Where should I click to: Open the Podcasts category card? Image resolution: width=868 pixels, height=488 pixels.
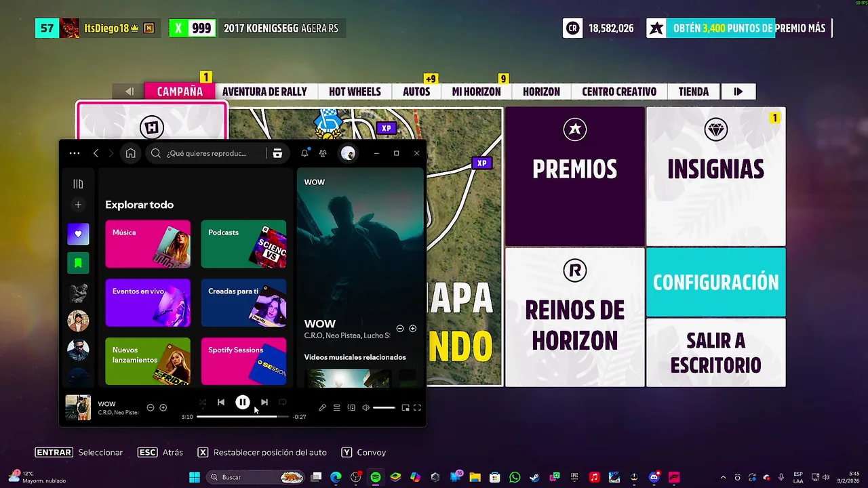[243, 244]
